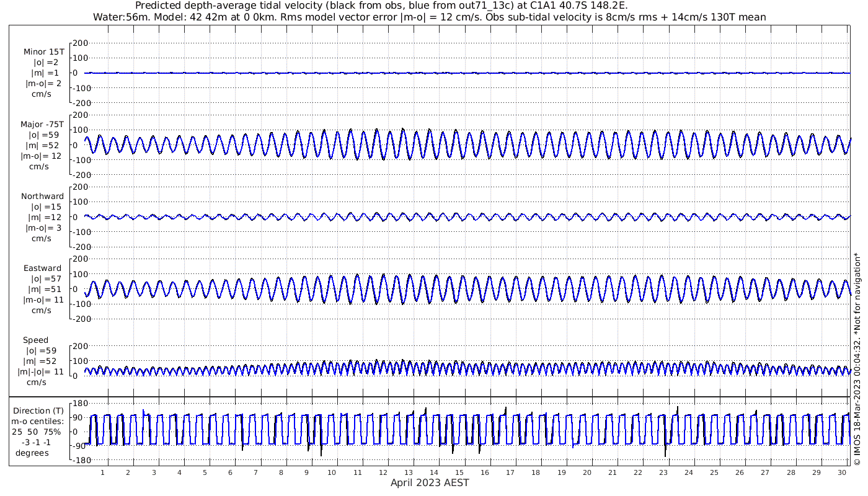Click the '-3 -1 -1' centile values
868x496 pixels.
tap(35, 442)
